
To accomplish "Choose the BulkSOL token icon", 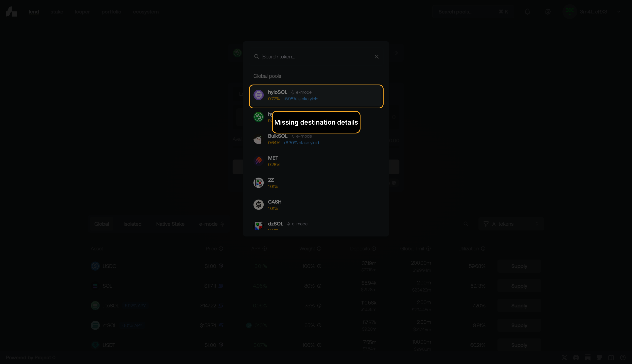I will 258,139.
